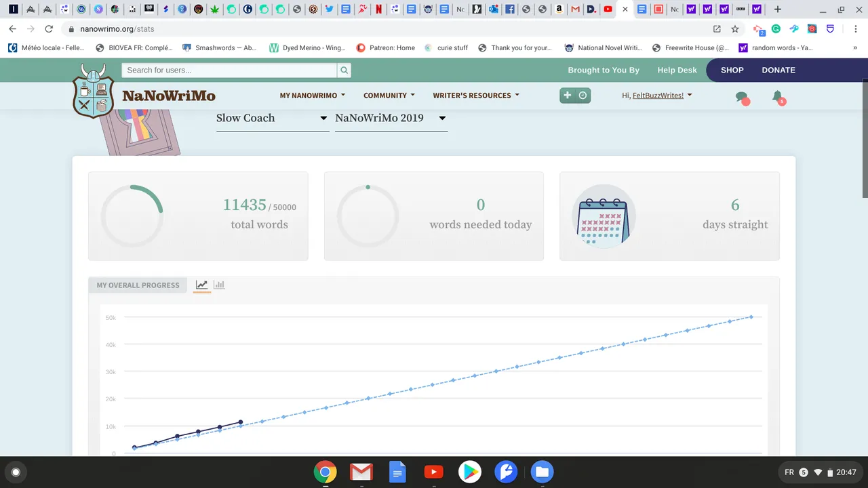The height and width of the screenshot is (488, 868).
Task: Switch to the Facebook tab
Action: pos(509,9)
